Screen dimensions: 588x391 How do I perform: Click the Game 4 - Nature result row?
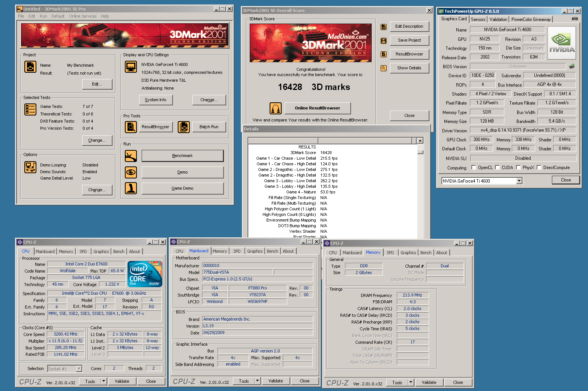[x=310, y=192]
